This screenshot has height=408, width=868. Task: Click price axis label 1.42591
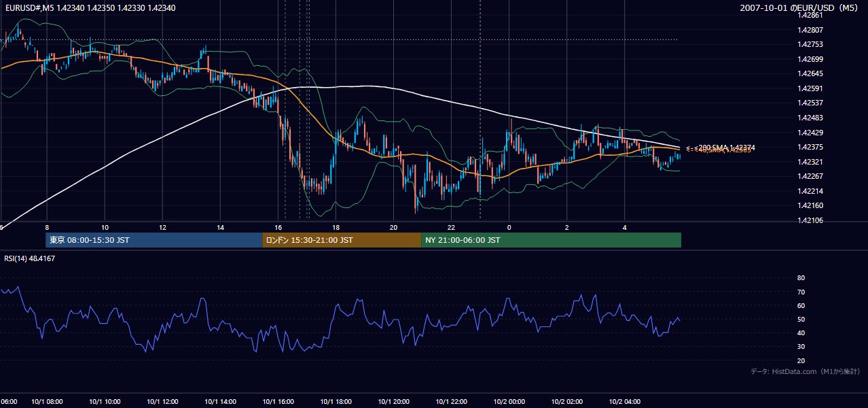810,88
